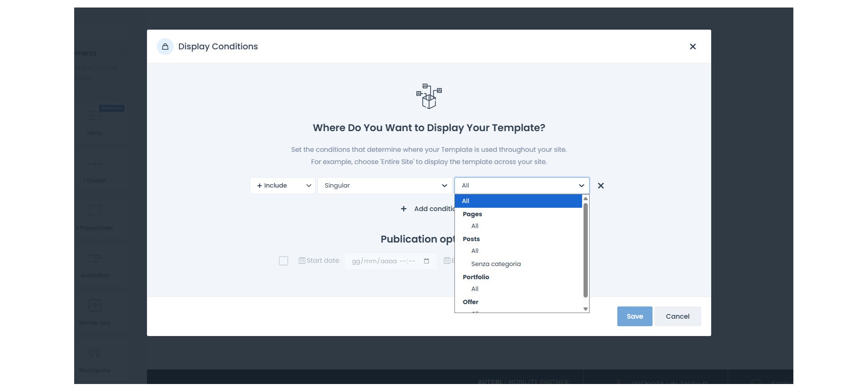Viewport: 868px width, 392px height.
Task: Open the Include condition dropdown
Action: pos(283,186)
